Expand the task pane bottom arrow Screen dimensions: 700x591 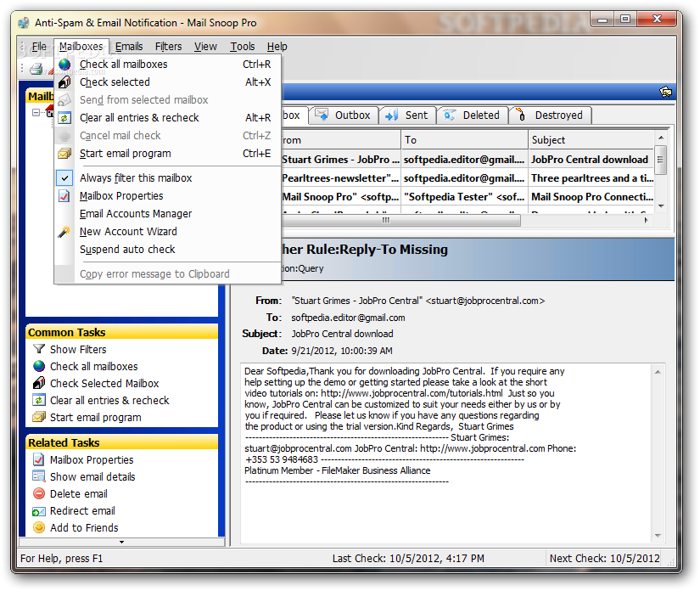point(121,542)
